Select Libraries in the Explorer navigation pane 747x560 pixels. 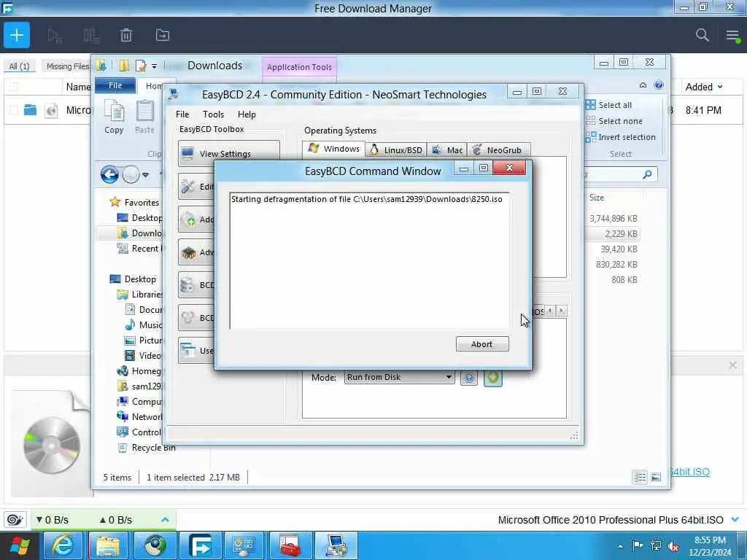[139, 295]
